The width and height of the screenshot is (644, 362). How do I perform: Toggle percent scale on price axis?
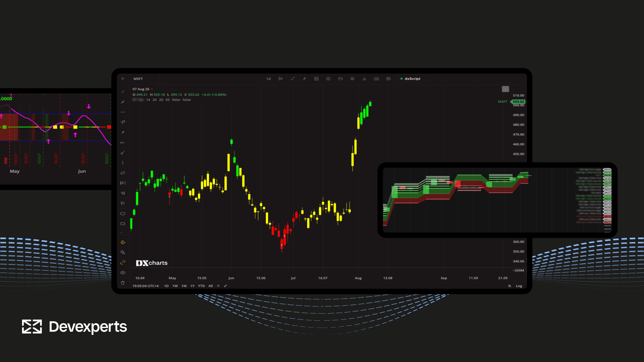(x=509, y=286)
